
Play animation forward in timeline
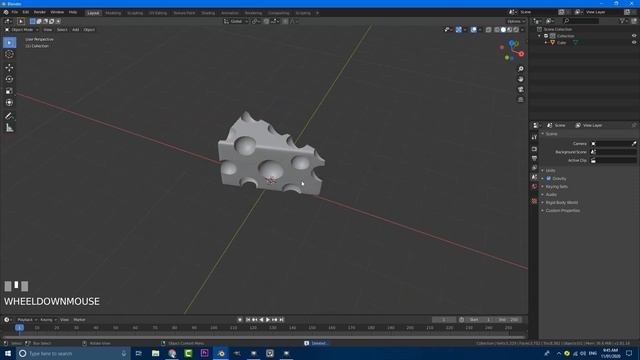(268, 320)
